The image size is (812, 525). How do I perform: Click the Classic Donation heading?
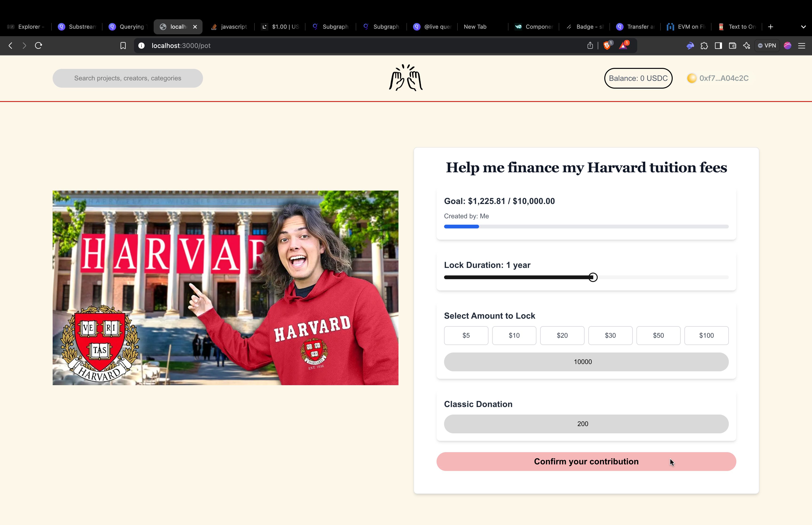point(478,404)
